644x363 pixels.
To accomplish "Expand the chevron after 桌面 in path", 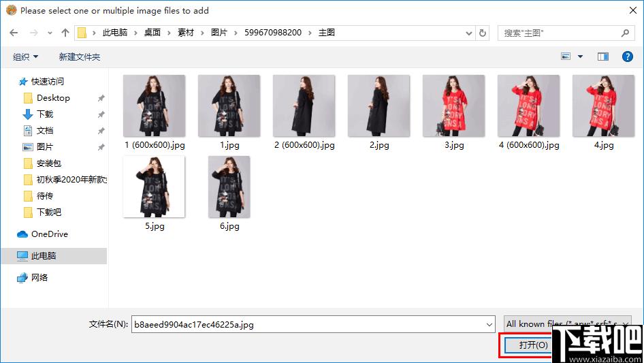I will pos(169,33).
